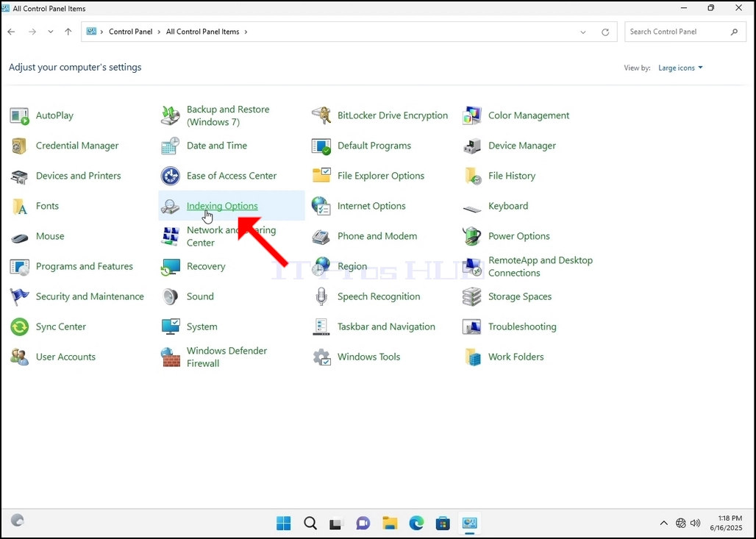Open the System link
756x539 pixels.
[202, 327]
